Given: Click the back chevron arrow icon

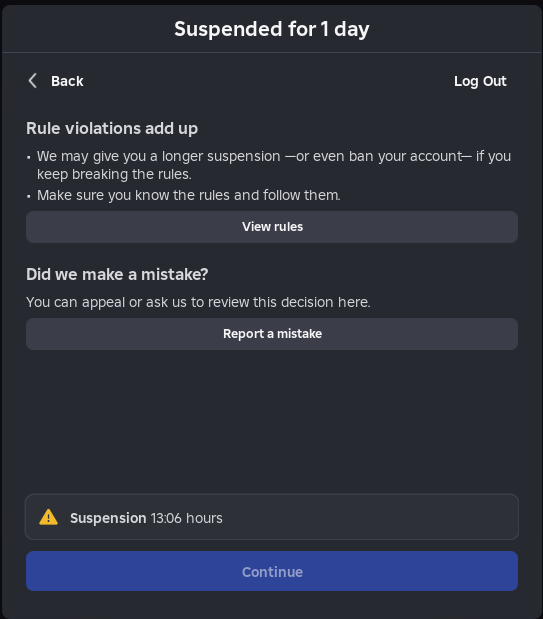Looking at the screenshot, I should [x=33, y=81].
